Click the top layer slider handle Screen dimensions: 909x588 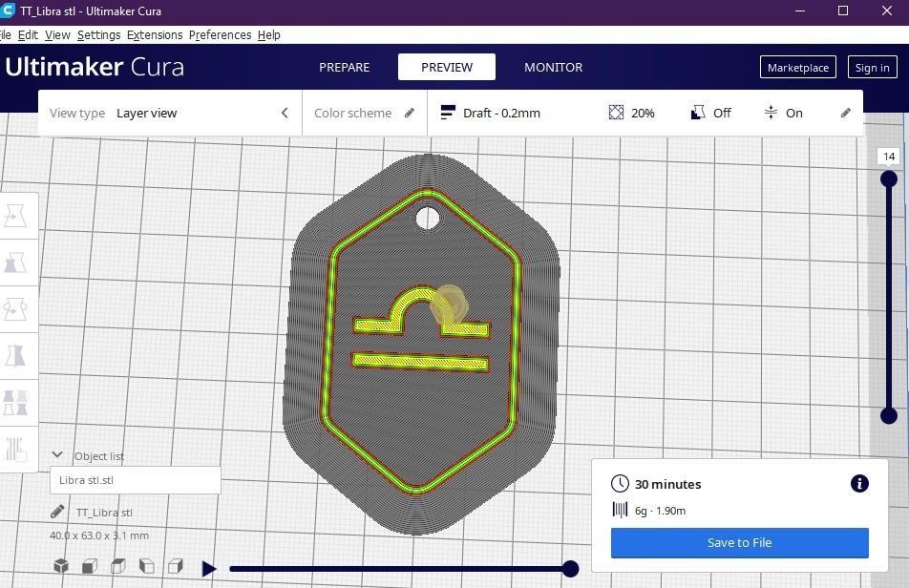click(x=888, y=179)
